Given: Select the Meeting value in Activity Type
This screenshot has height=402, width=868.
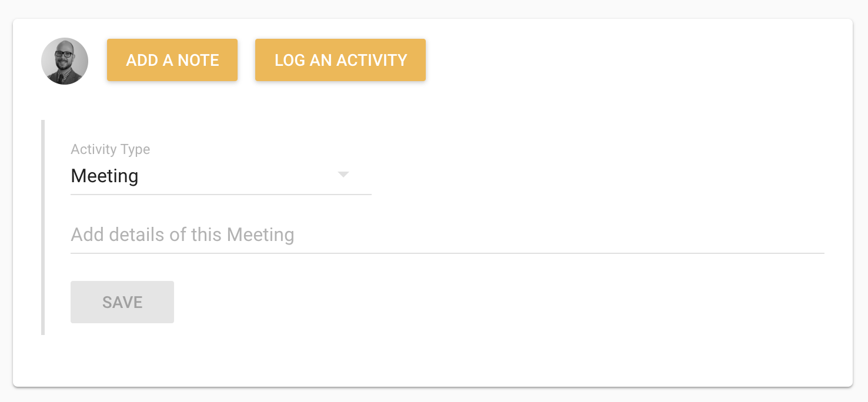Looking at the screenshot, I should (105, 176).
